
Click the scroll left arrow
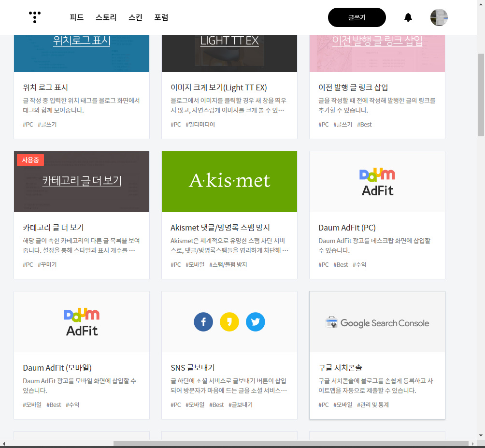tap(3, 444)
